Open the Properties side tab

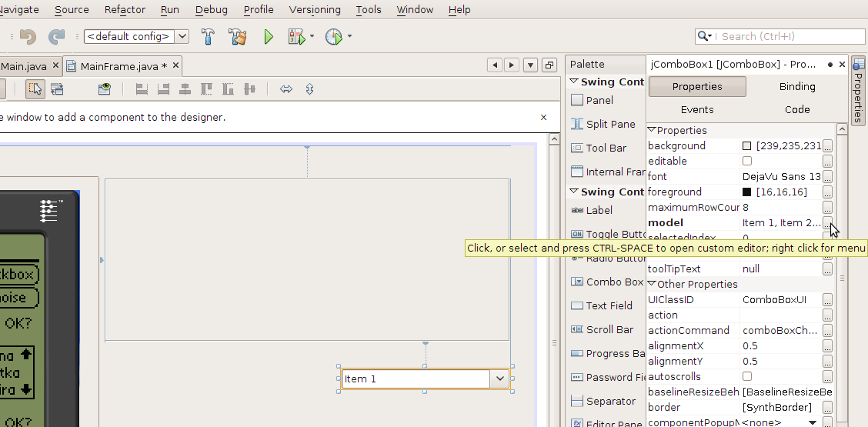point(859,90)
